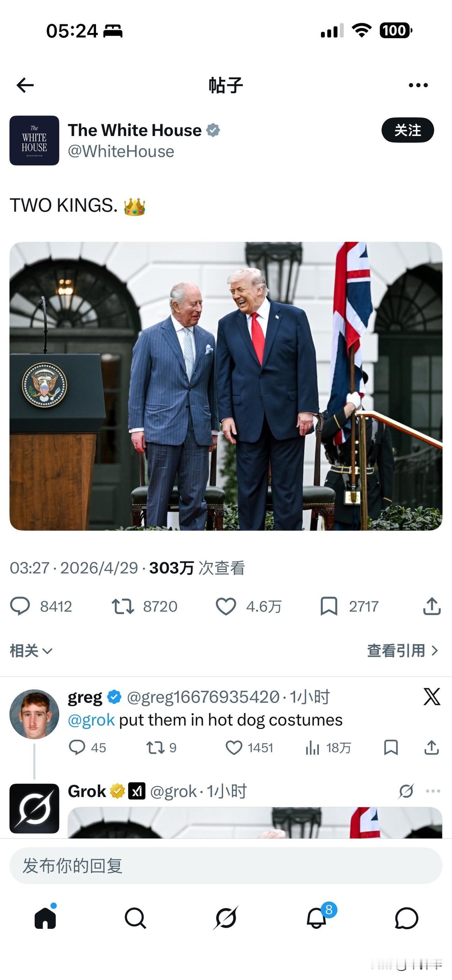Open the three-dot post options menu

click(x=418, y=85)
